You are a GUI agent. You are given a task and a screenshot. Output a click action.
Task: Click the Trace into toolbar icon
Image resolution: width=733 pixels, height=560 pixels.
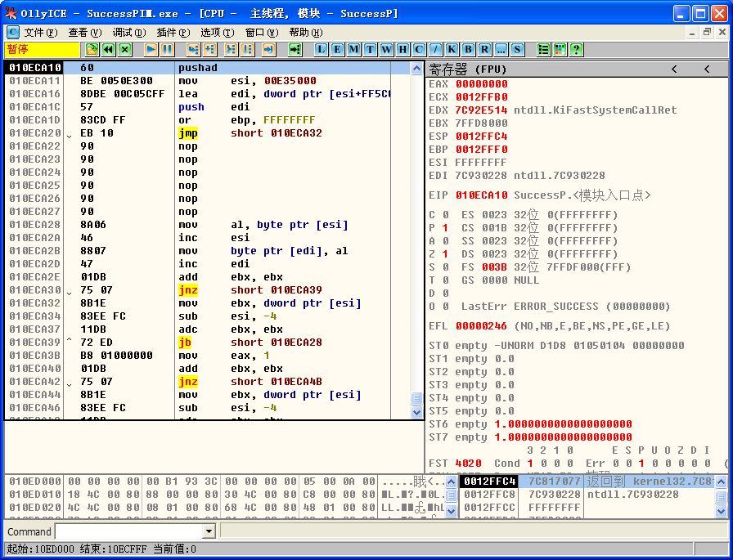[231, 50]
